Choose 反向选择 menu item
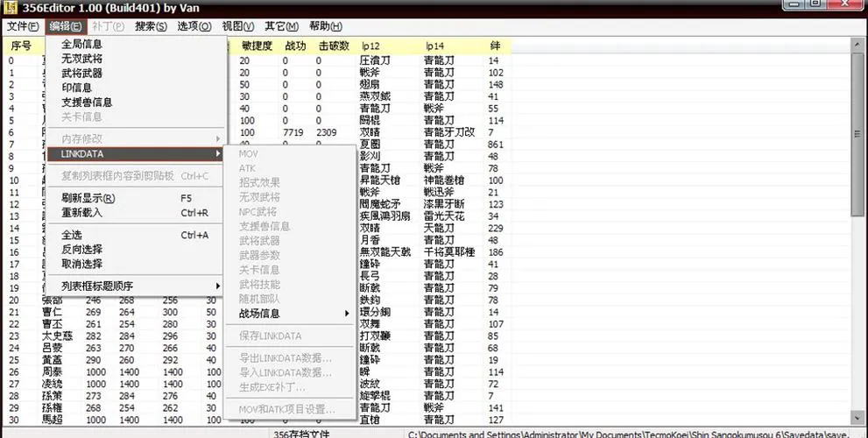Screen dimensions: 868x438 (137, 249)
